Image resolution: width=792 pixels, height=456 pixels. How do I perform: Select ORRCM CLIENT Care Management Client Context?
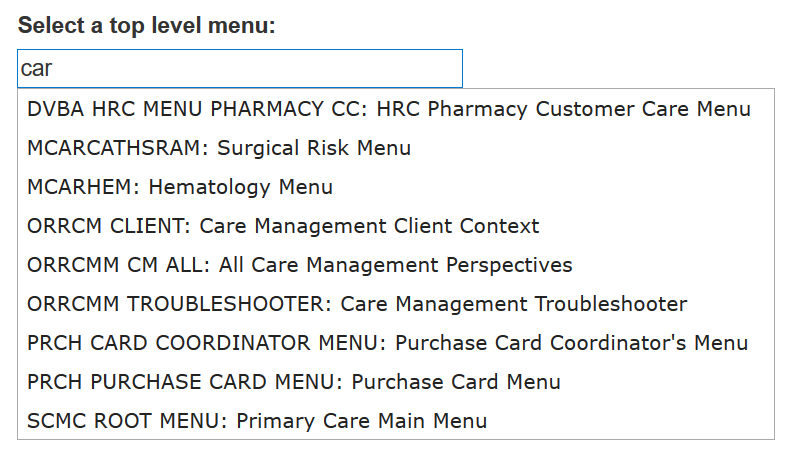click(283, 226)
